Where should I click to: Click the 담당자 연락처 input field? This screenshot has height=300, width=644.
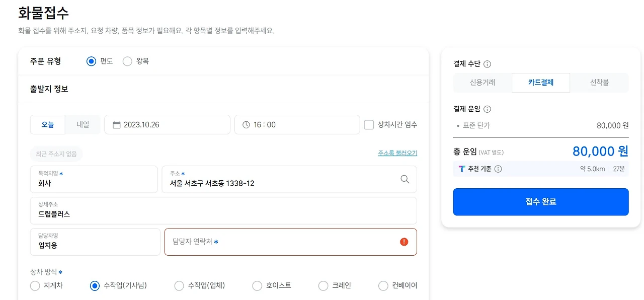(282, 242)
